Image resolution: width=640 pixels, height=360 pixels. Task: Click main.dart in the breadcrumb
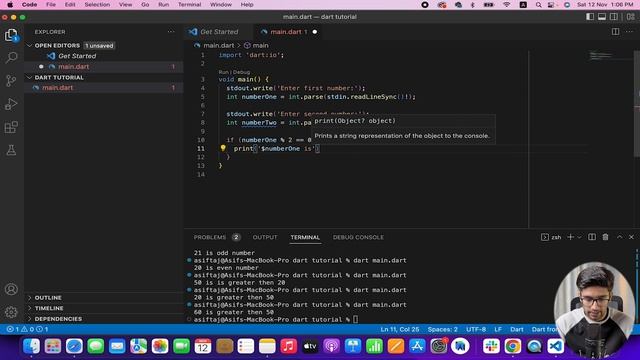tap(218, 45)
